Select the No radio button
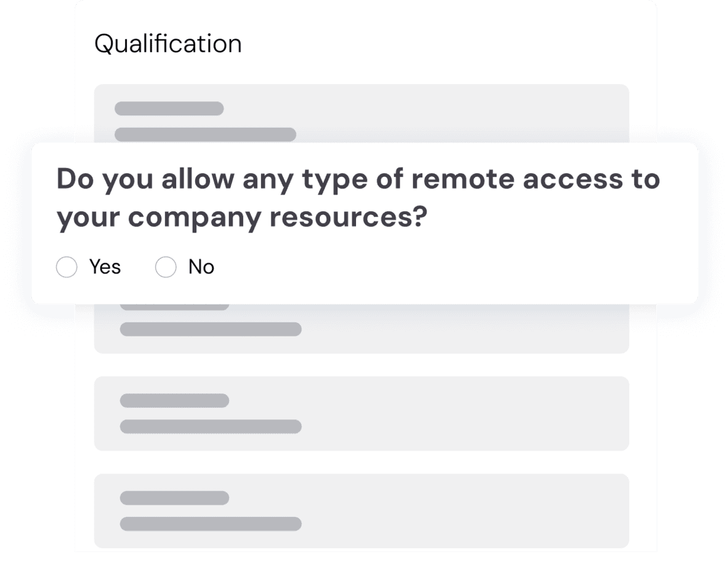This screenshot has width=728, height=571. (x=166, y=267)
